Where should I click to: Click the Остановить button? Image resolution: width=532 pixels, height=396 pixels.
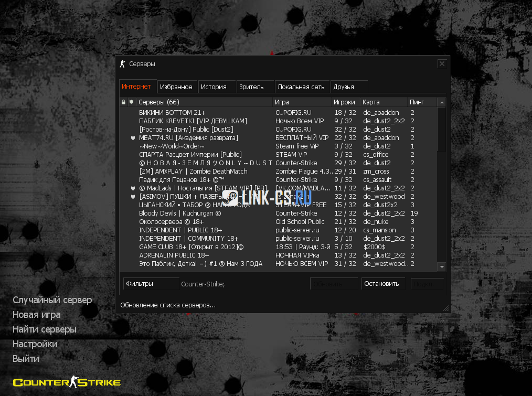click(x=383, y=284)
